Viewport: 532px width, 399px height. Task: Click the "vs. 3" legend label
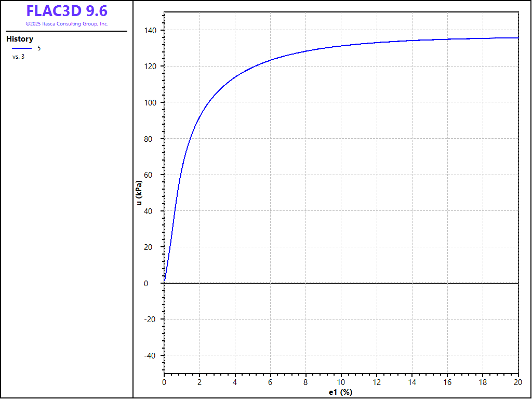(x=18, y=57)
